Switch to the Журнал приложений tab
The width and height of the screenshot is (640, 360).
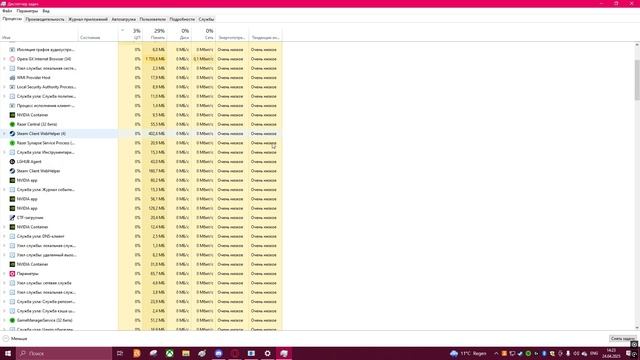(x=88, y=19)
